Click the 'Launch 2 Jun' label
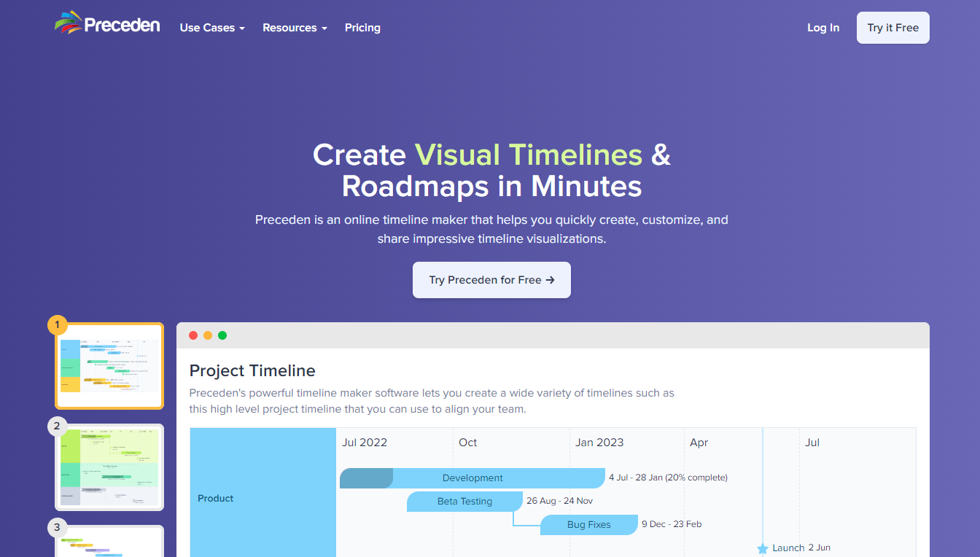This screenshot has width=980, height=557. pos(801,548)
